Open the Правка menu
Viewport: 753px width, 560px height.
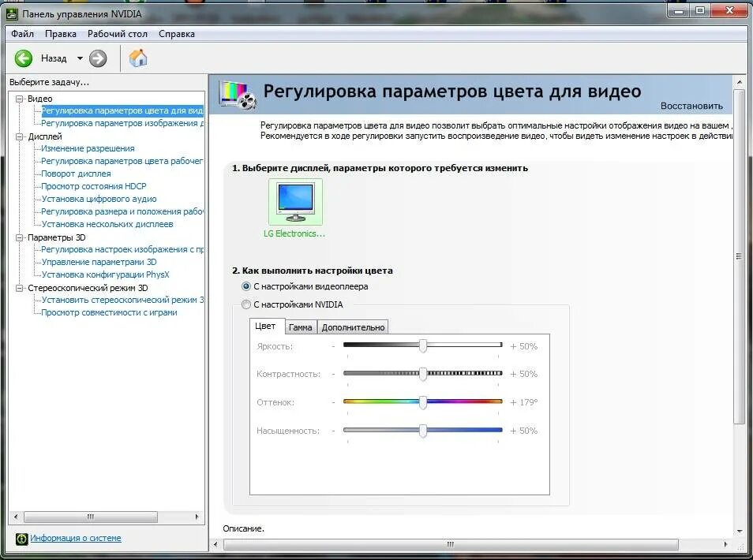click(x=61, y=34)
